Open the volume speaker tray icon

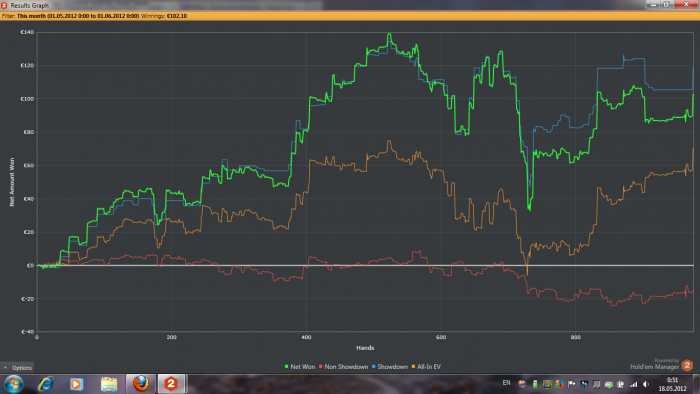646,384
